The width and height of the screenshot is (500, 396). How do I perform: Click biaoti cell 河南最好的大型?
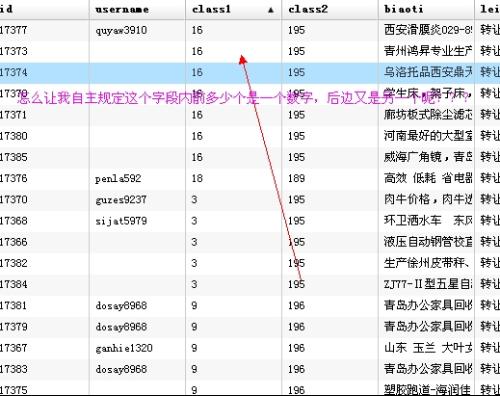coord(428,136)
